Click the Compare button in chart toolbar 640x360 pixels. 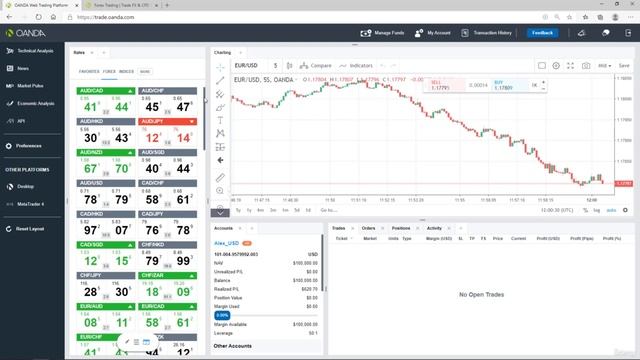pyautogui.click(x=316, y=66)
